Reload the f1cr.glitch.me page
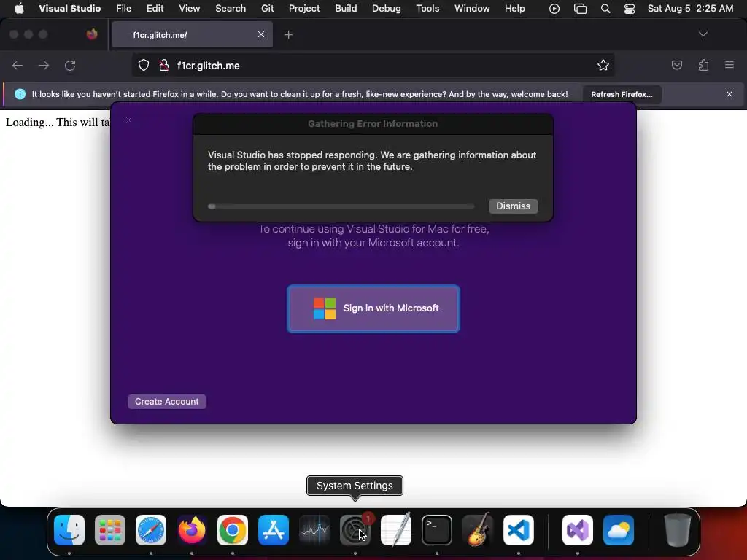747x560 pixels. coord(70,65)
